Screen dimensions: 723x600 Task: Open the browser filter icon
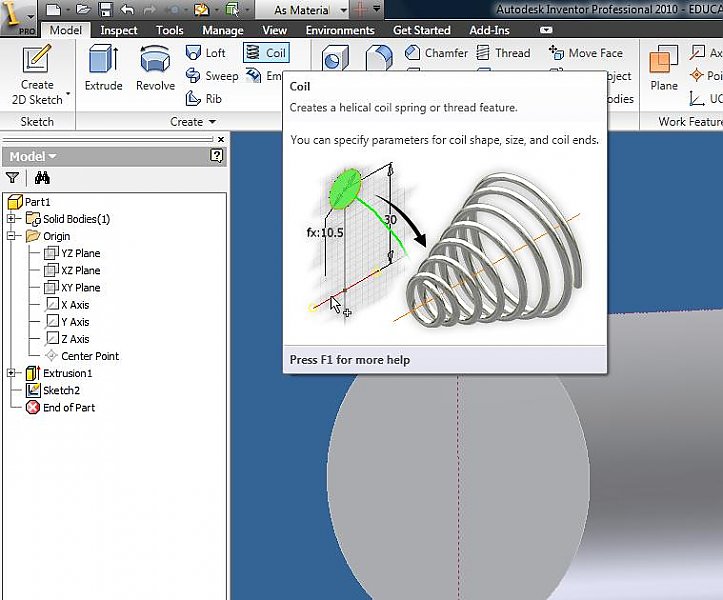click(x=12, y=178)
